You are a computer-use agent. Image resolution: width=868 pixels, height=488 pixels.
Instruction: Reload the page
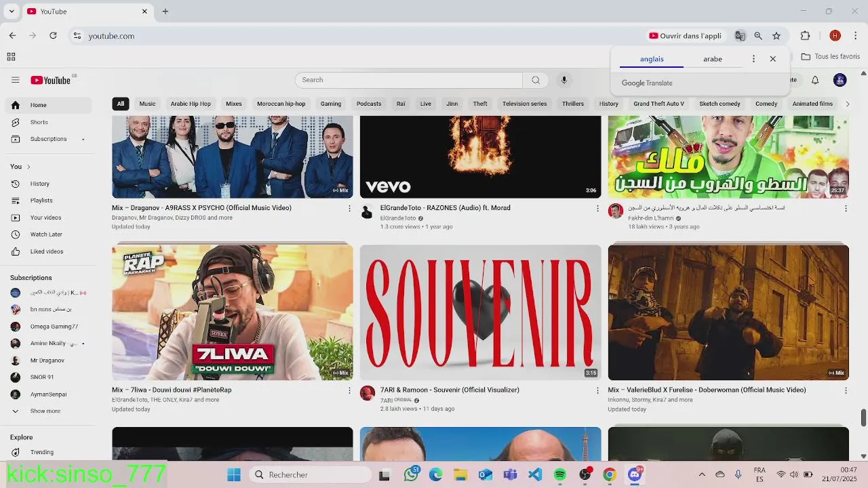[x=53, y=36]
